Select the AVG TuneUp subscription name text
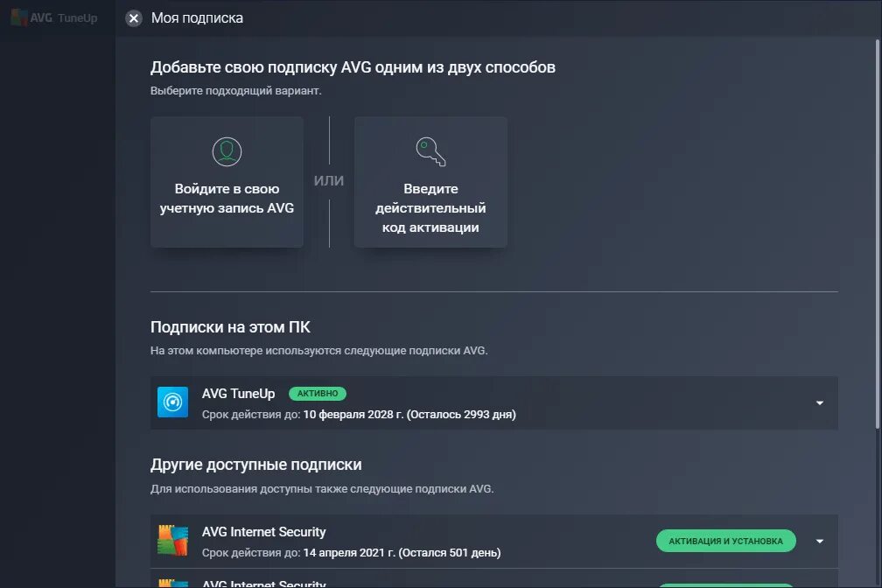 tap(239, 394)
